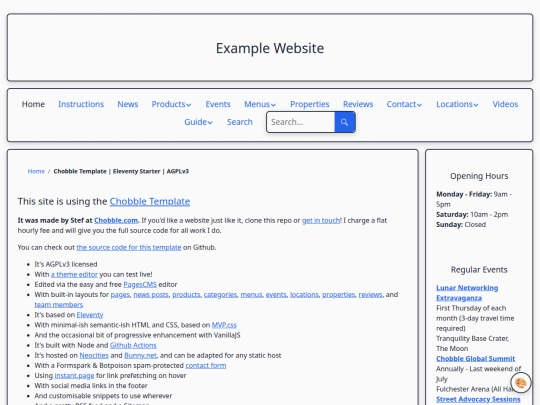Viewport: 540px width, 405px height.
Task: Click the 'Sunday: Closed' opening hours text
Action: tap(461, 225)
